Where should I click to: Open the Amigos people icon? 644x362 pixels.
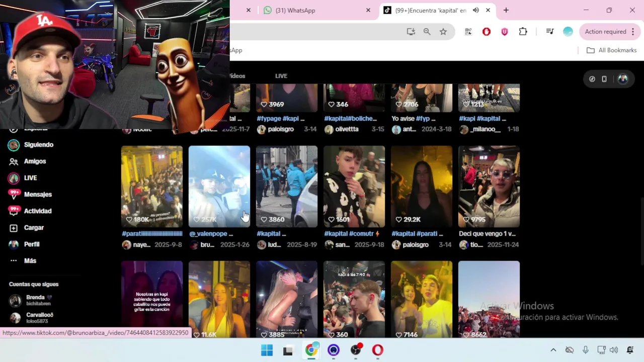click(x=14, y=161)
